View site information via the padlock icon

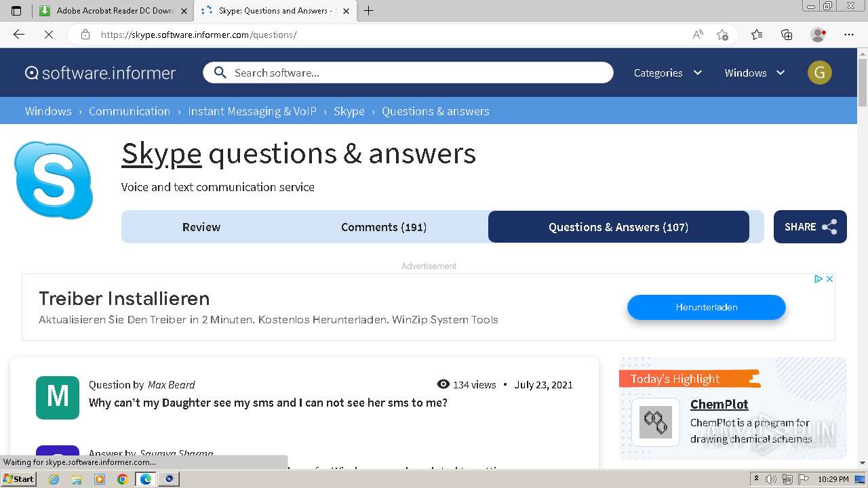[x=85, y=35]
